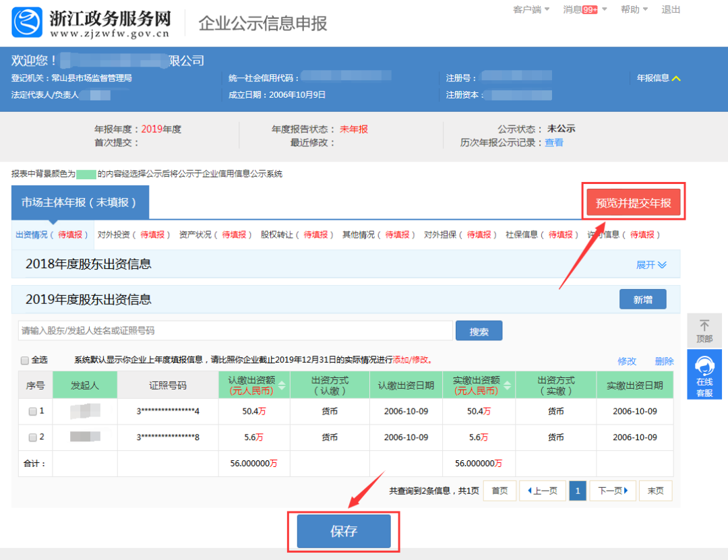The height and width of the screenshot is (560, 728).
Task: Open the 客户端 dropdown menu
Action: [x=531, y=9]
